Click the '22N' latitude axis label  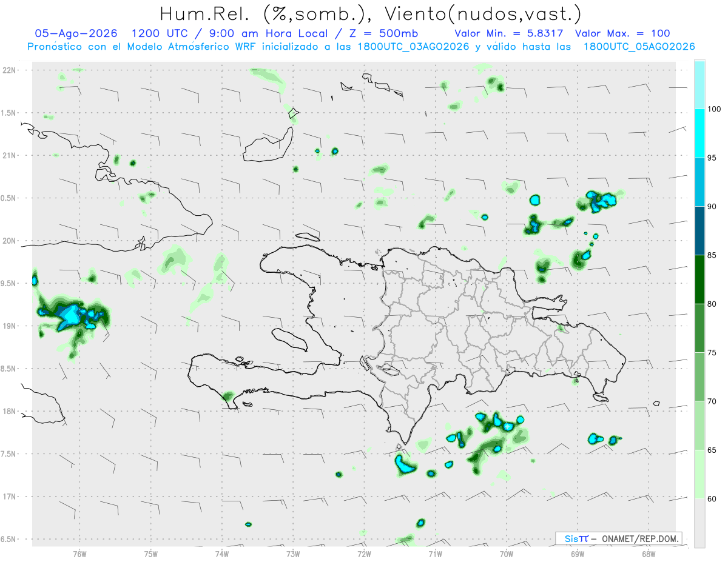pos(8,70)
